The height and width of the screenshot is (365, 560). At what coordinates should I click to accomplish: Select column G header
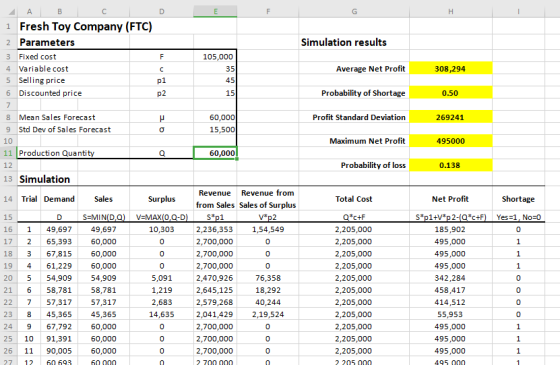pos(354,11)
